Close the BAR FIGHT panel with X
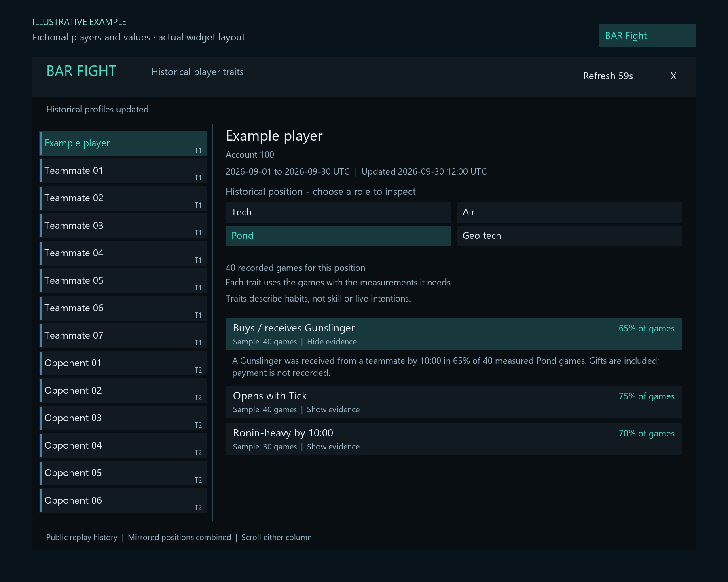The height and width of the screenshot is (582, 728). (x=673, y=76)
